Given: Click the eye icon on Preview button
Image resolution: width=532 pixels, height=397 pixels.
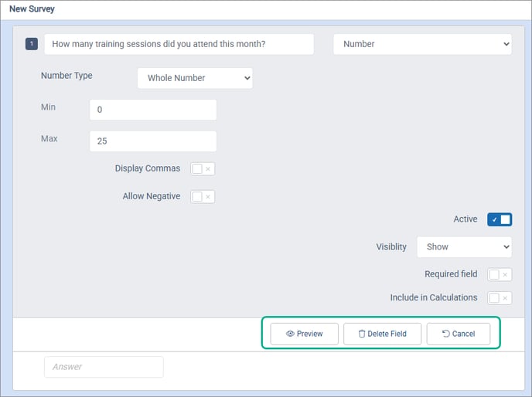Looking at the screenshot, I should (290, 334).
